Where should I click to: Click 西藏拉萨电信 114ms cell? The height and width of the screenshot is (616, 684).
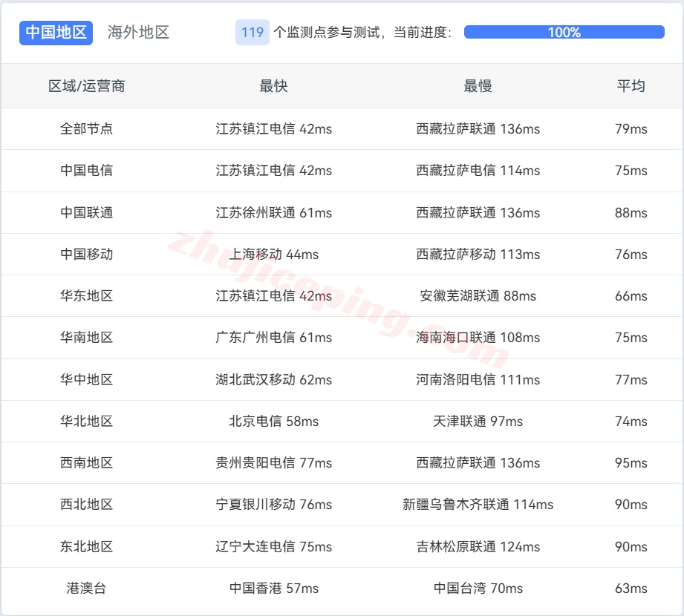pos(478,171)
